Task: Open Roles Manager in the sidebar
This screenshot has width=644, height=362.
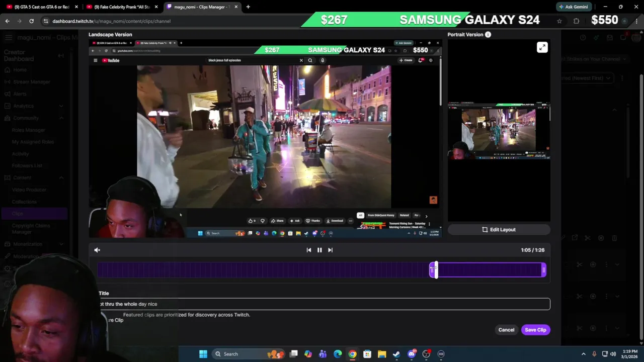Action: click(28, 130)
